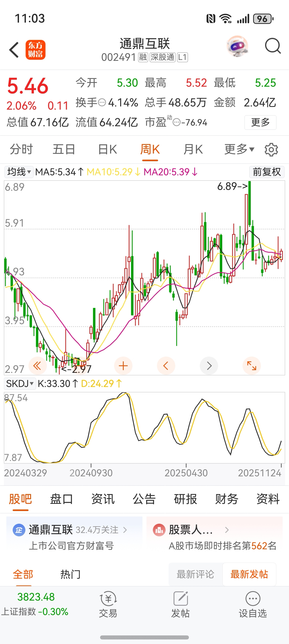This screenshot has height=644, width=289.
Task: Tap the 2.97 low marker on chart
Action: (76, 369)
